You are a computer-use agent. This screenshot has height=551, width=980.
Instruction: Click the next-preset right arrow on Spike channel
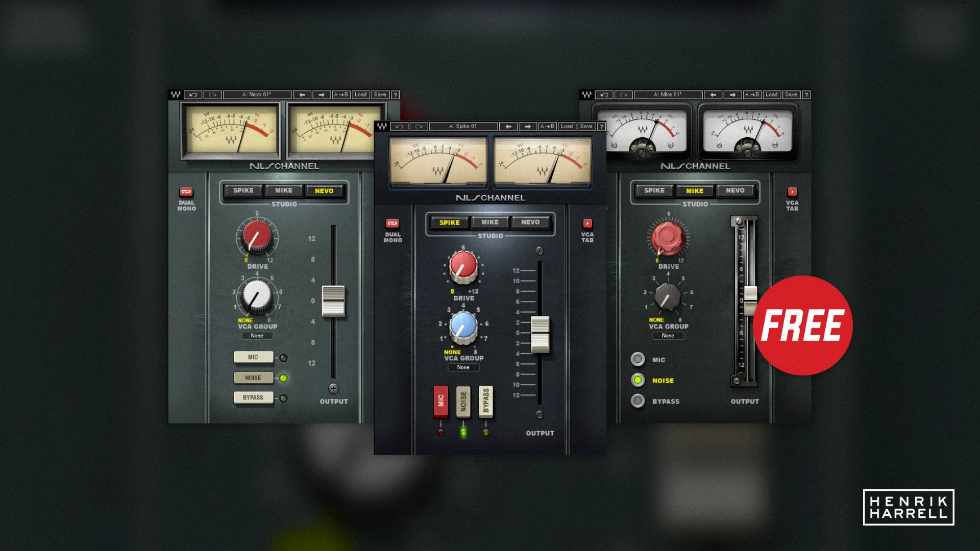coord(528,126)
